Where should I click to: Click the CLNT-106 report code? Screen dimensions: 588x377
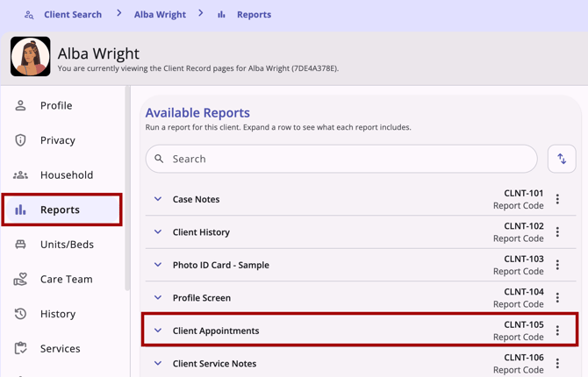524,358
